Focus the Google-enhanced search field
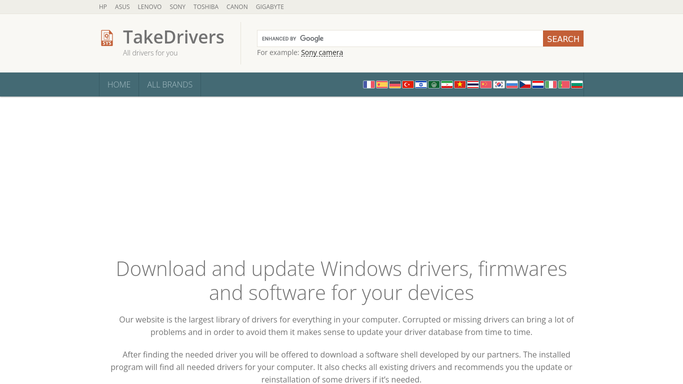Screen dimensions: 683x384 click(x=400, y=38)
